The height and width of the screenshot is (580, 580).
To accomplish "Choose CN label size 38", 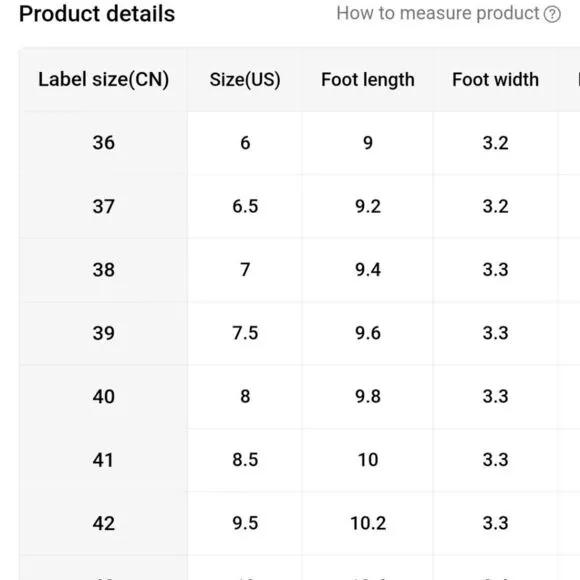I will pyautogui.click(x=104, y=270).
